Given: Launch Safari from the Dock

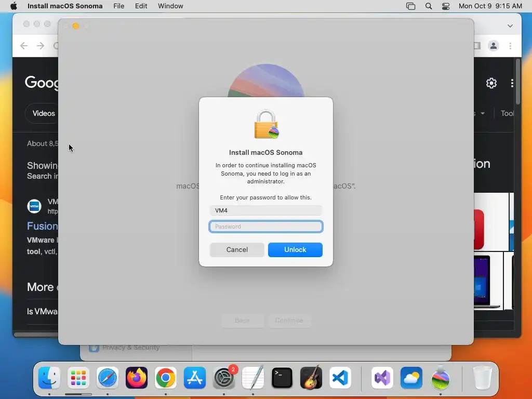Looking at the screenshot, I should pos(108,378).
